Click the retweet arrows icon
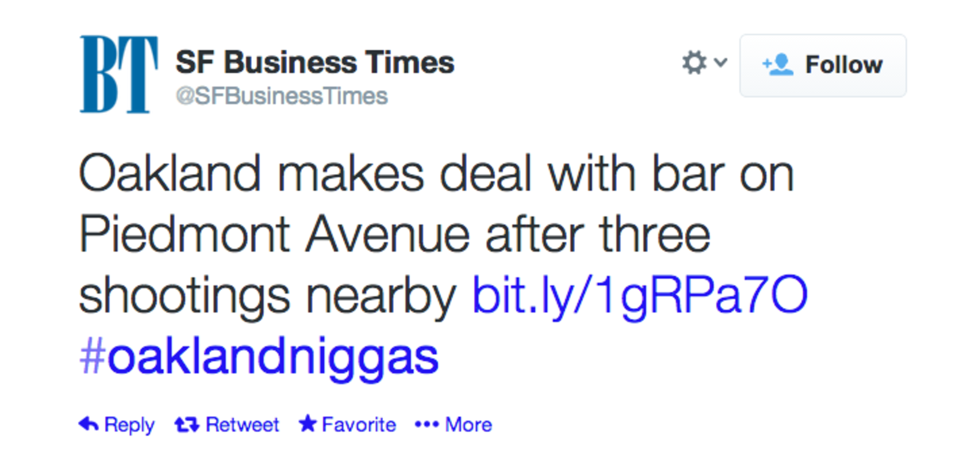 pyautogui.click(x=187, y=424)
